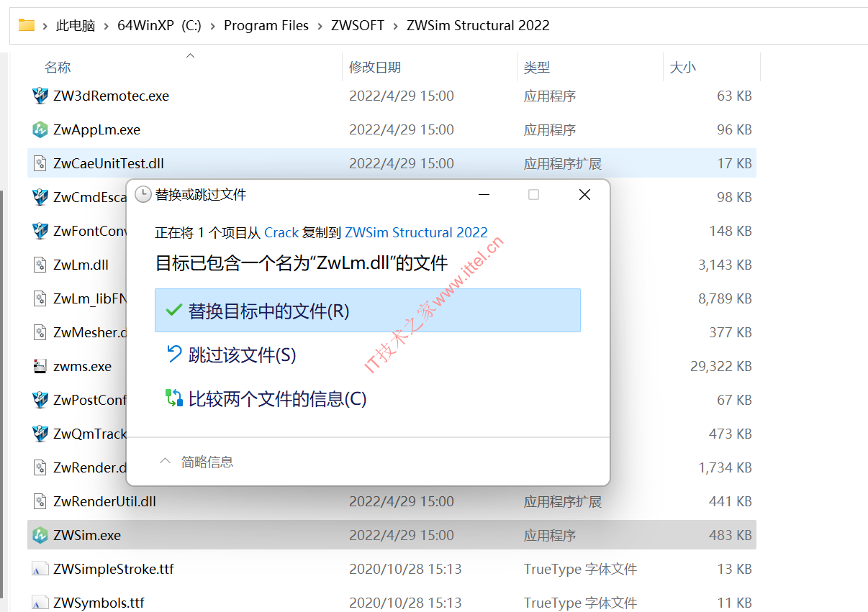
Task: Click TrueType 字体文件 type of ZWSimpleStroke.ttf
Action: coord(580,569)
